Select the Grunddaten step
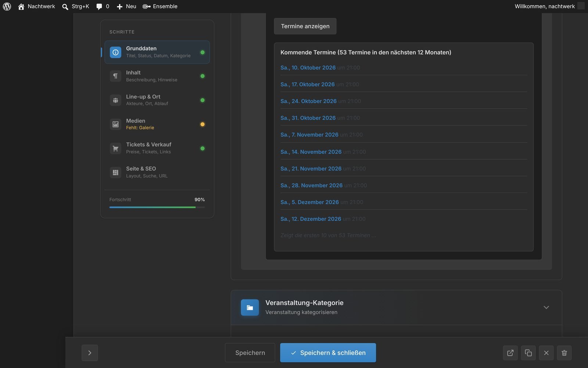This screenshot has height=368, width=588. 157,52
